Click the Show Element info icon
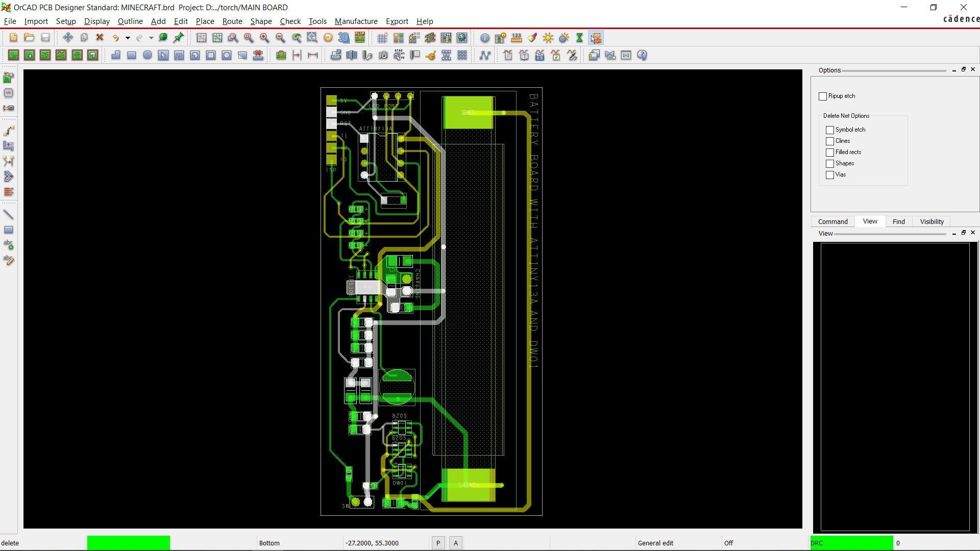The height and width of the screenshot is (551, 980). click(485, 38)
